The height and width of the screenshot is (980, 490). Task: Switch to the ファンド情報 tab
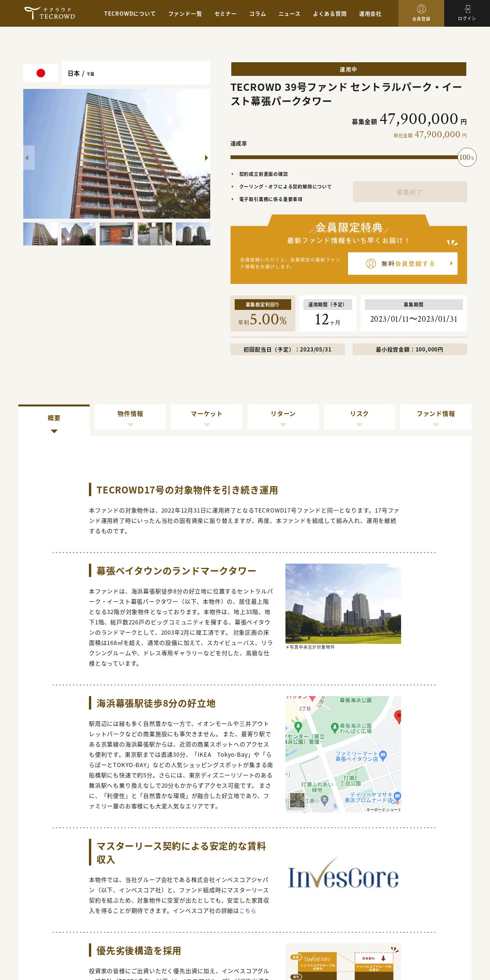[x=436, y=417]
